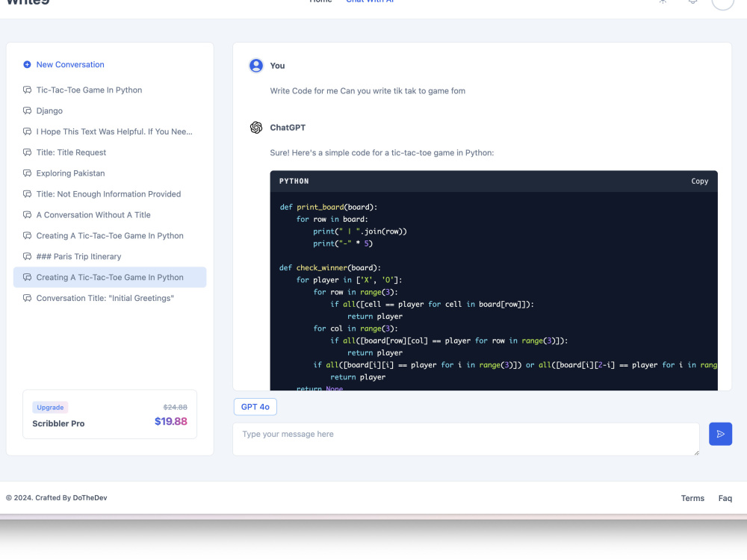Copy the Python code snippet
This screenshot has width=747, height=560.
(699, 181)
